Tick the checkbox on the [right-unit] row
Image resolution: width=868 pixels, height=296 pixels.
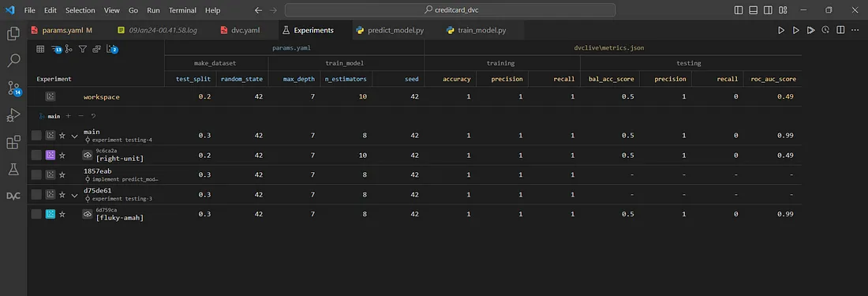[36, 155]
